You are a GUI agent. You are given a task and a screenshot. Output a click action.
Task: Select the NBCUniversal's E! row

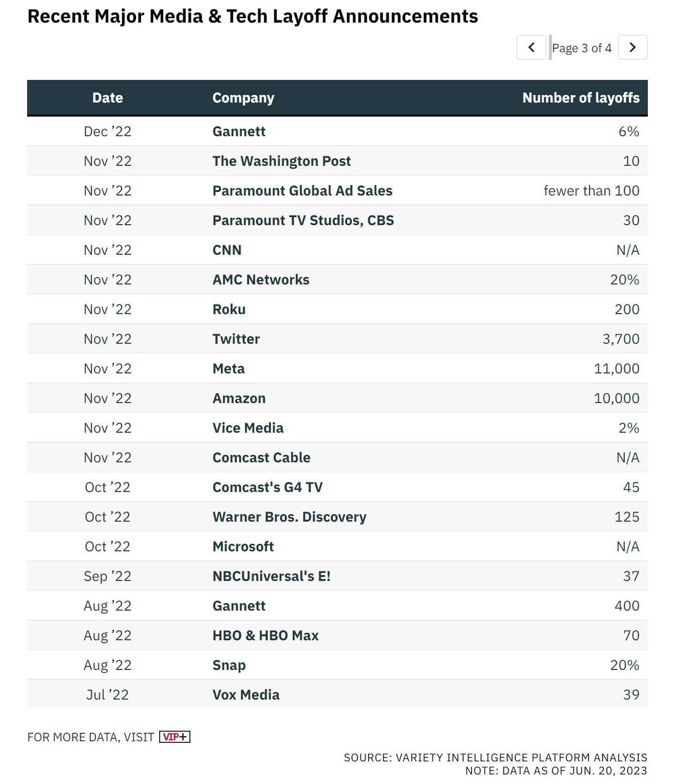click(337, 576)
